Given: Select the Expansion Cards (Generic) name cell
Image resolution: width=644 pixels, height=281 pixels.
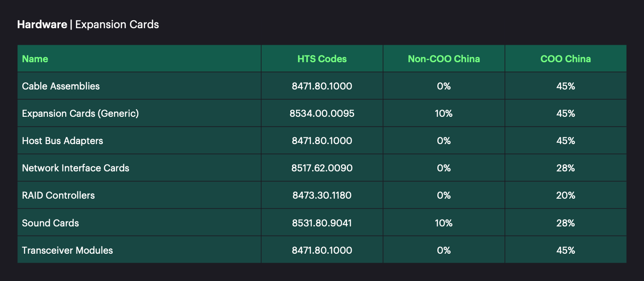Looking at the screenshot, I should click(x=80, y=113).
